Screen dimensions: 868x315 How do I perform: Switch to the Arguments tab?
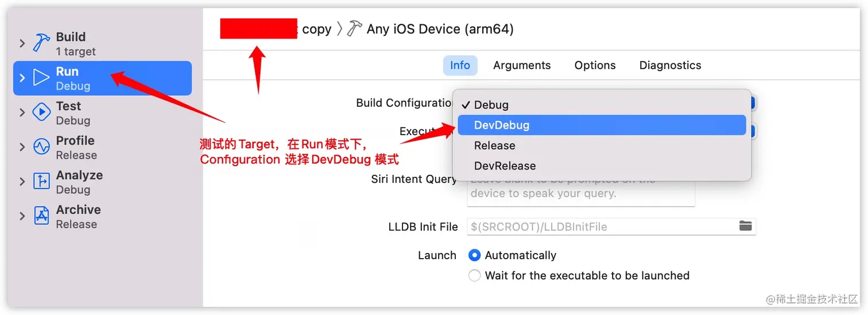point(522,66)
